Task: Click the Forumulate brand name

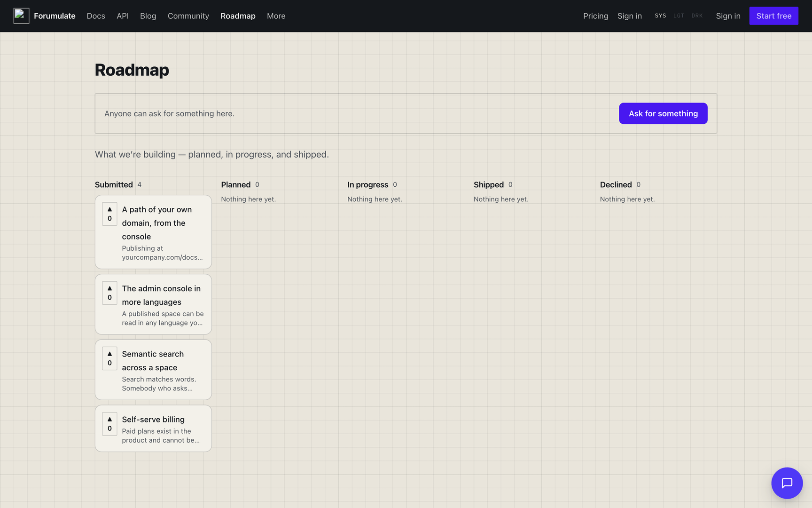Action: 55,16
